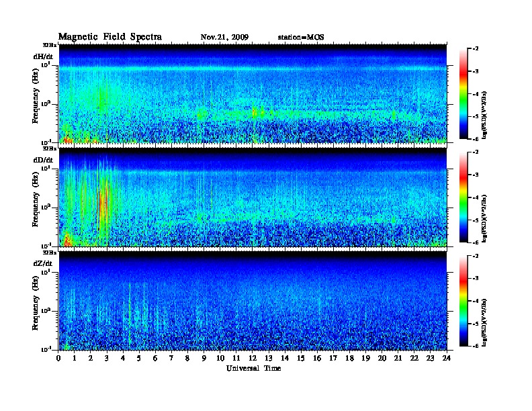
Task: Click hour tick label "4" on time axis
Action: [x=123, y=358]
